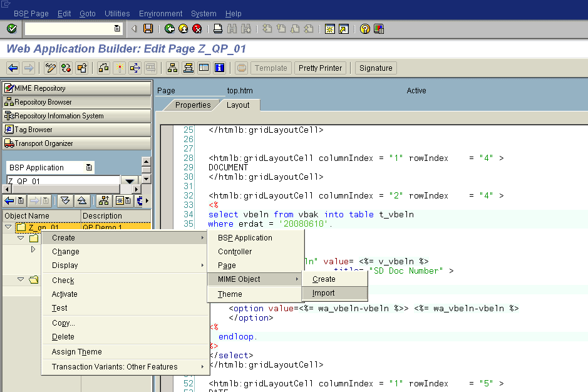Click the green Back arrow in the standard toolbar

170,29
